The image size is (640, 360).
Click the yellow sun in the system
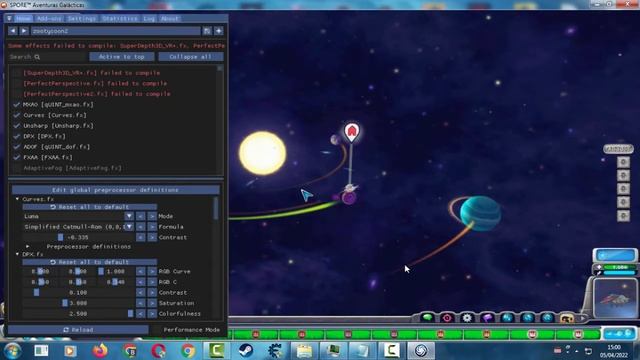click(262, 153)
